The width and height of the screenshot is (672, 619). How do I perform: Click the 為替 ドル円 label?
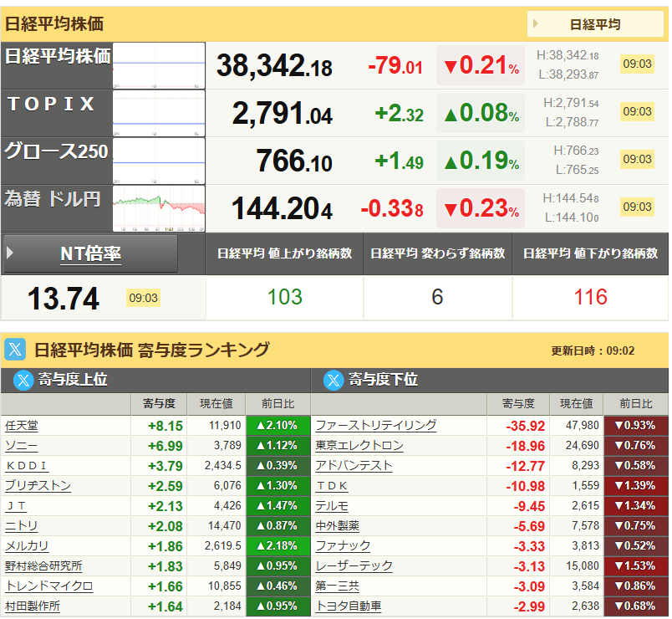53,199
